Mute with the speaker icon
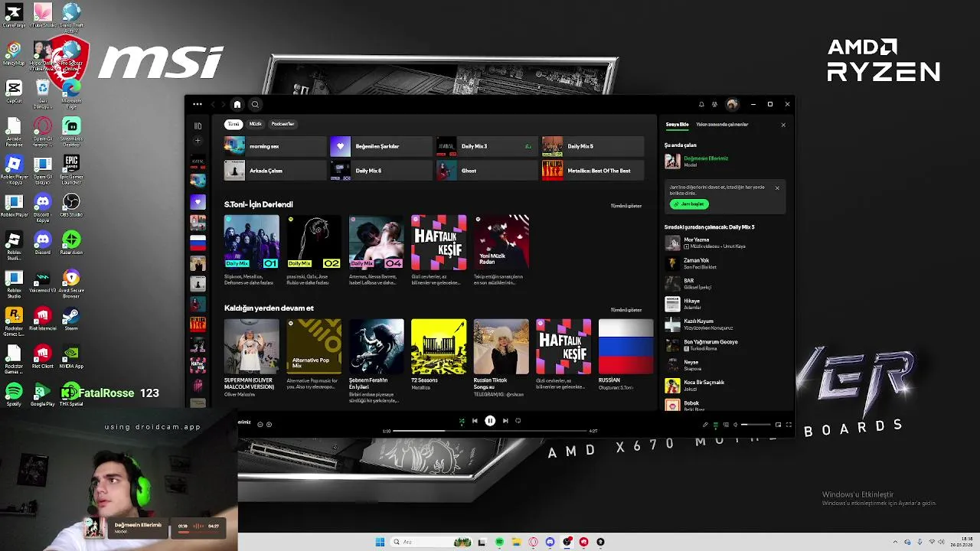This screenshot has width=980, height=551. click(735, 425)
